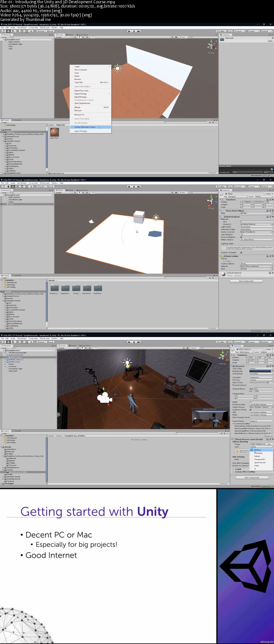The width and height of the screenshot is (274, 644).
Task: Click Position X field of Plane Transform
Action: pyautogui.click(x=246, y=202)
